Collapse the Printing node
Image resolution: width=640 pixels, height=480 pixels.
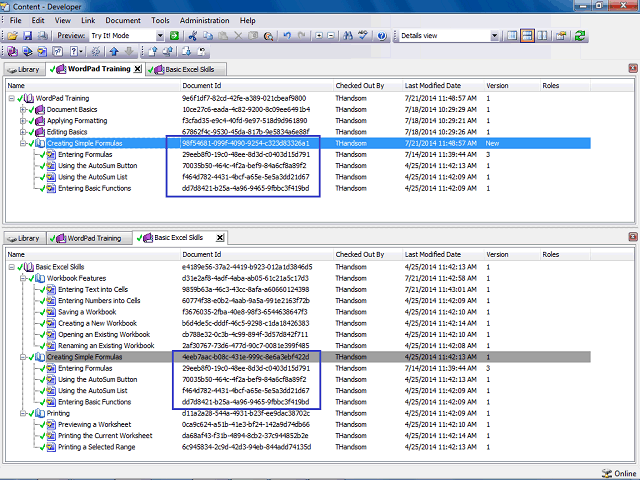(23, 413)
